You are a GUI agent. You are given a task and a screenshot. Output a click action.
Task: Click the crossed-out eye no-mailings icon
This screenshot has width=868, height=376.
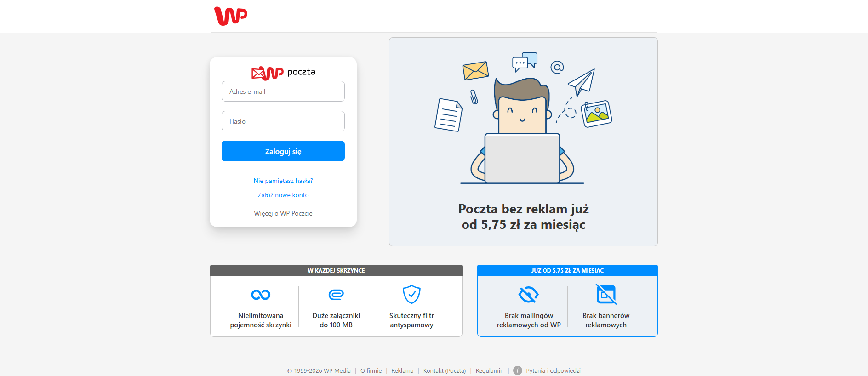[x=529, y=295]
